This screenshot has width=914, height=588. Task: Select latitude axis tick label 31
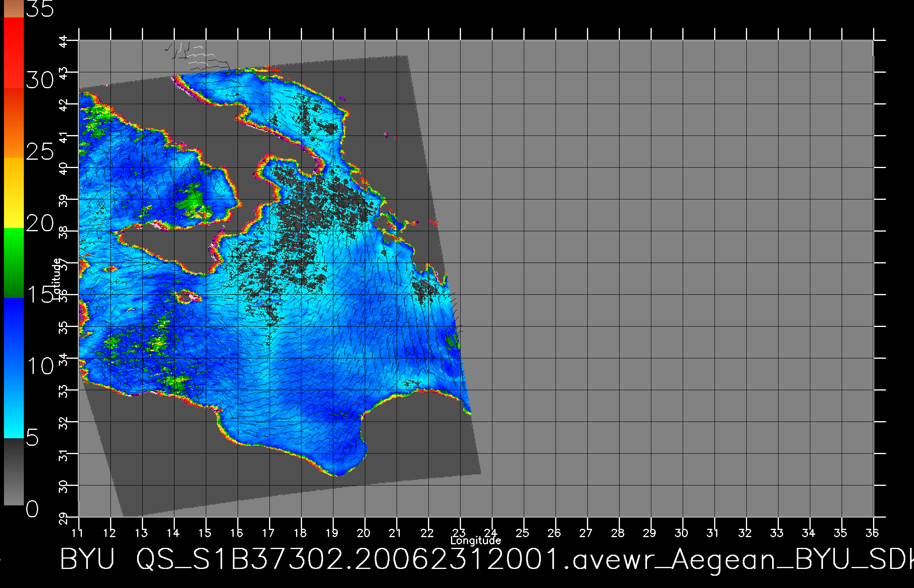tap(64, 455)
